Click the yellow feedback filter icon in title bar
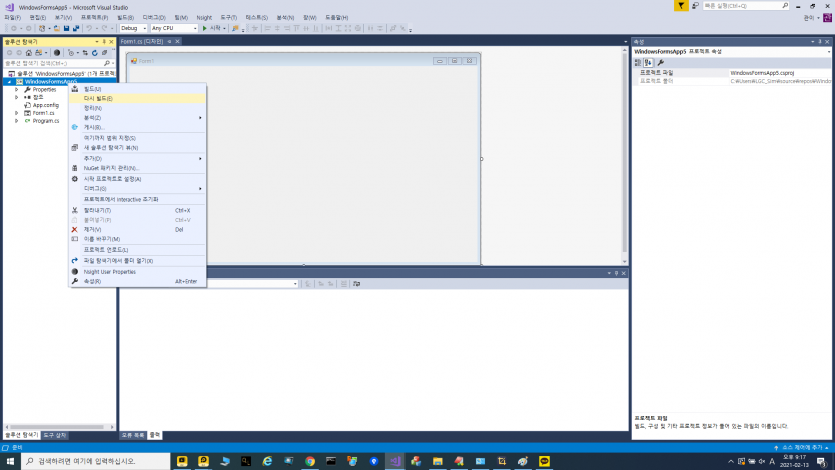This screenshot has width=835, height=470. (681, 5)
